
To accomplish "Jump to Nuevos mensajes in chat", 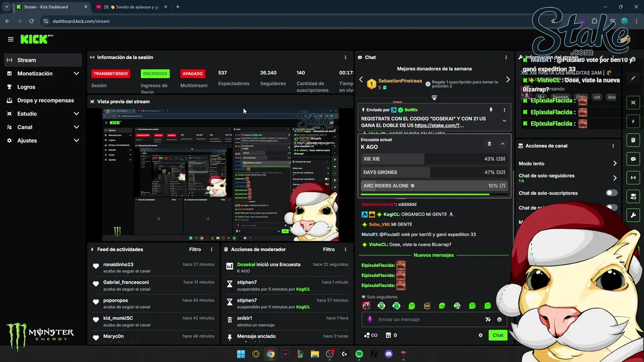I will coord(434,255).
